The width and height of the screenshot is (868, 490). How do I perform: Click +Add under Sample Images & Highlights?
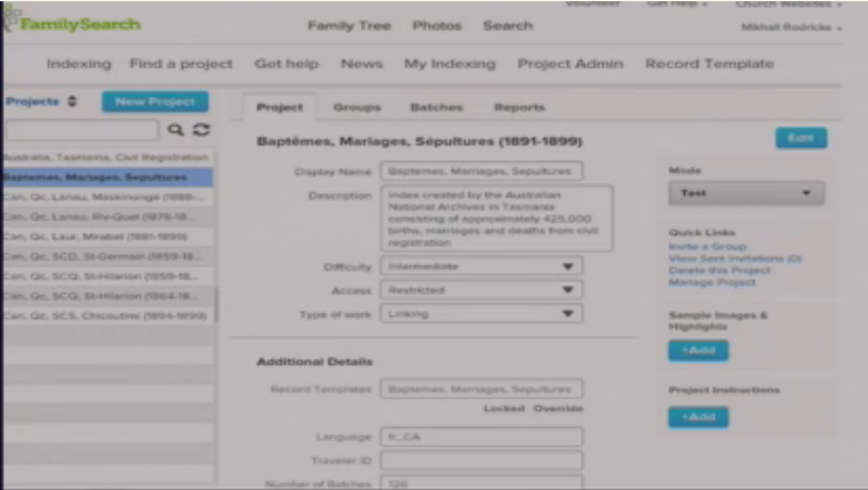[698, 350]
